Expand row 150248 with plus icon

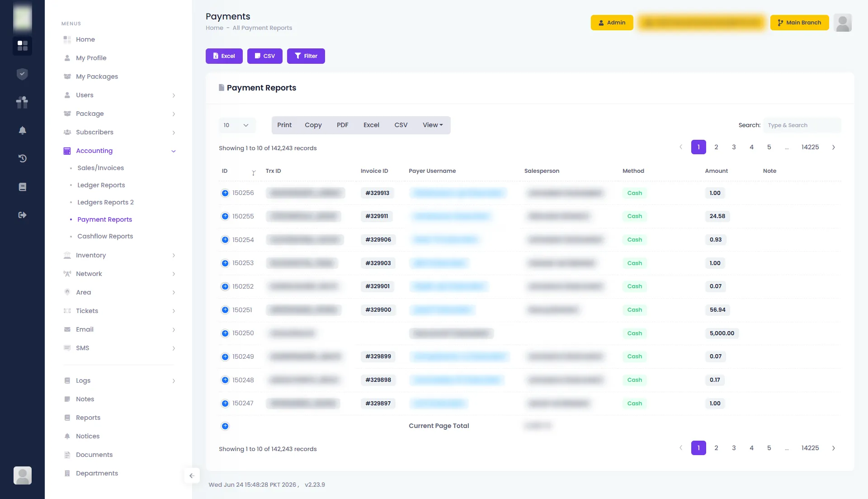pyautogui.click(x=225, y=380)
